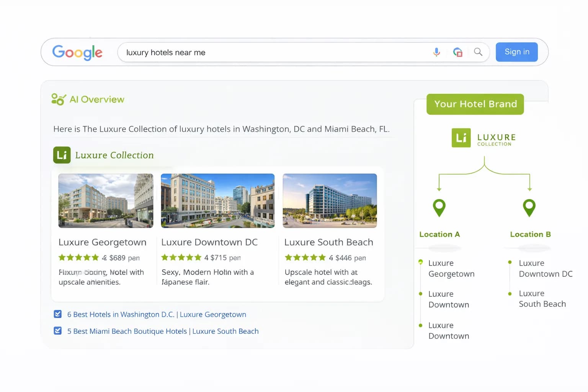Click the Location B map pin

pyautogui.click(x=529, y=208)
